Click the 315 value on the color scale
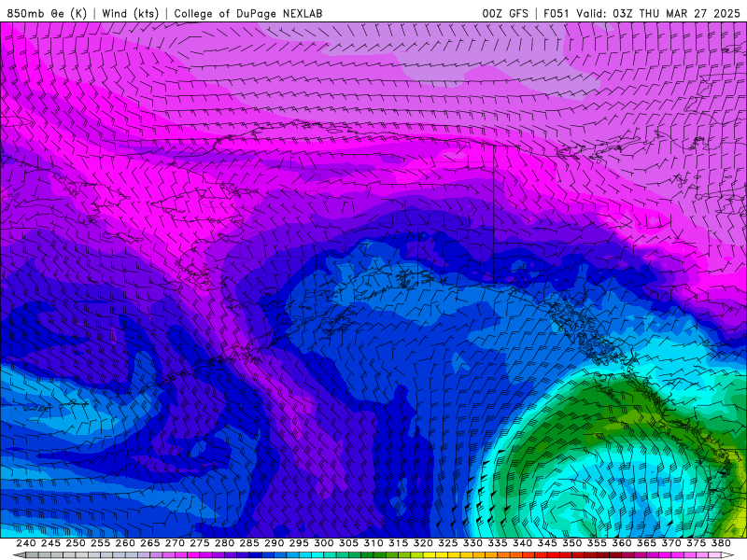The width and height of the screenshot is (747, 560). (x=399, y=543)
